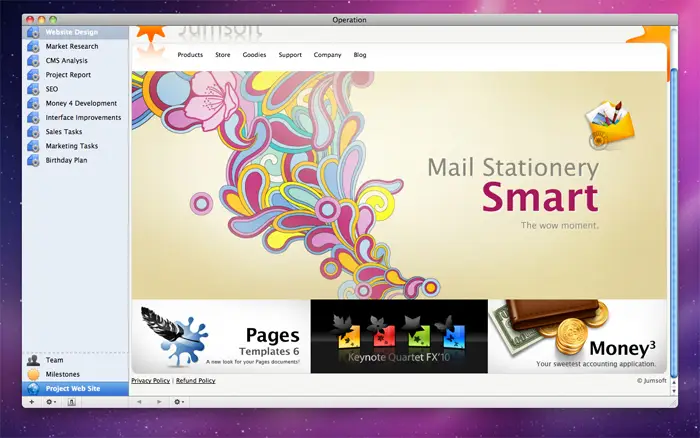Image resolution: width=700 pixels, height=438 pixels.
Task: Click the vertical scrollbar thumb
Action: point(674,223)
